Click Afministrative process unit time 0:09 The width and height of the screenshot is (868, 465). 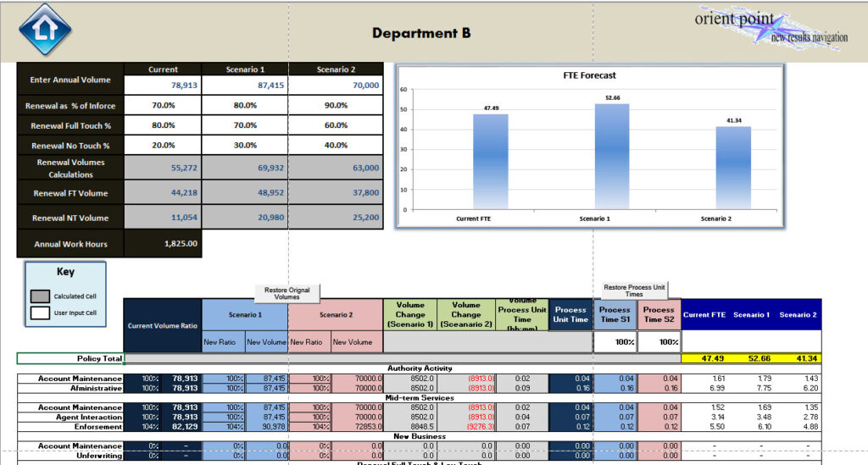[522, 388]
